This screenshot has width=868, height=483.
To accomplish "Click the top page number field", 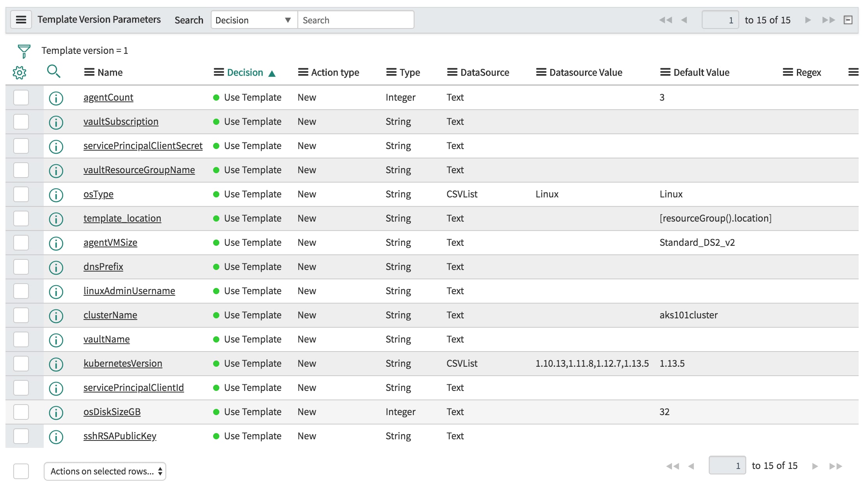I will [x=720, y=20].
